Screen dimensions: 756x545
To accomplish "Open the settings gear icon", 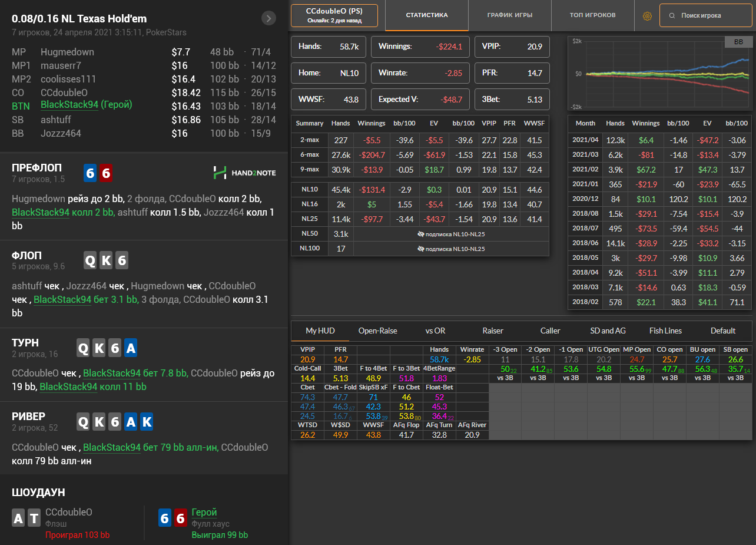I will click(647, 16).
